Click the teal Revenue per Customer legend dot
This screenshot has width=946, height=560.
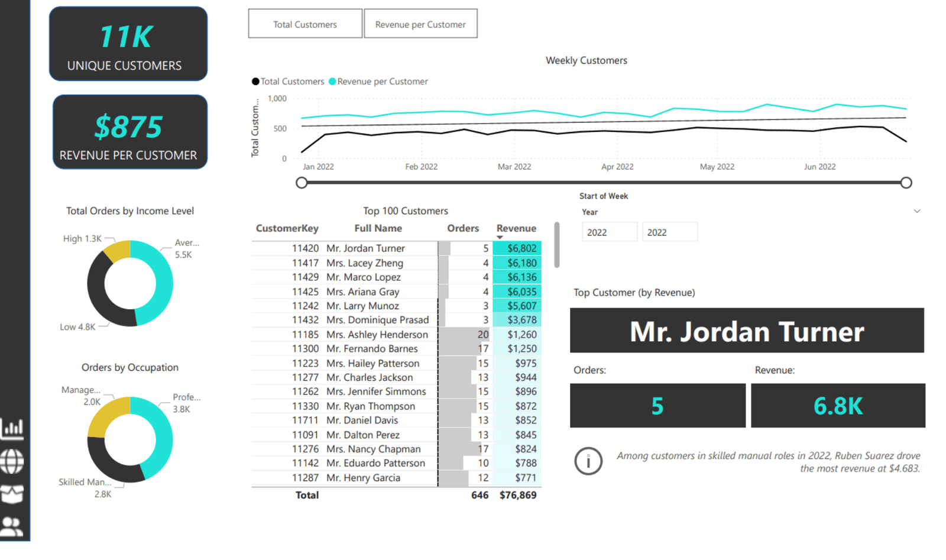tap(332, 82)
